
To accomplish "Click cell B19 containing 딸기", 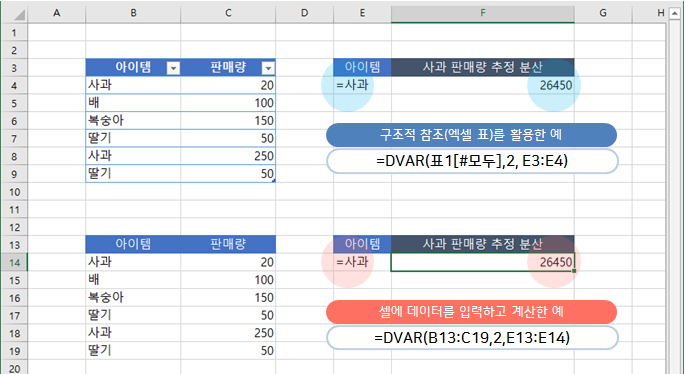I will click(133, 350).
